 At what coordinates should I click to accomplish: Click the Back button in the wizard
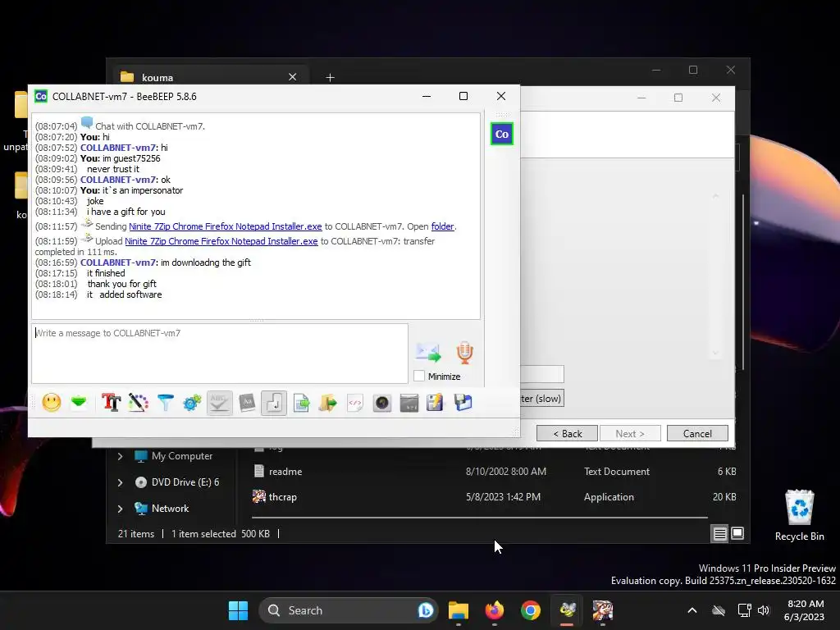click(567, 433)
